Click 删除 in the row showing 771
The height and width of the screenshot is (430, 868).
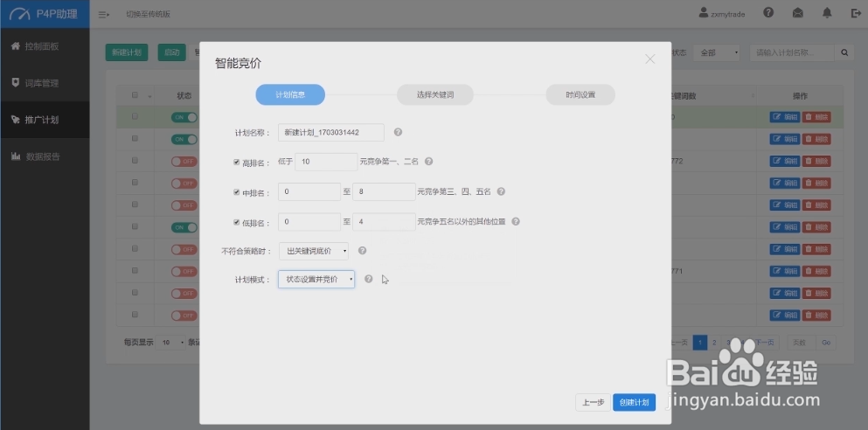pos(816,271)
